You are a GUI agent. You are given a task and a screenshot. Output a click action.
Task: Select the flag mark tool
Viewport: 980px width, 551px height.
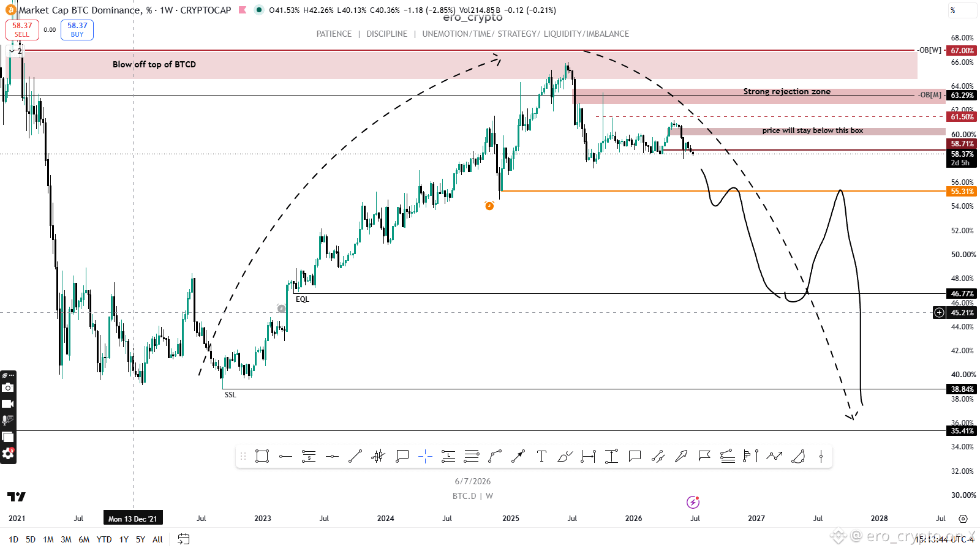pos(704,456)
